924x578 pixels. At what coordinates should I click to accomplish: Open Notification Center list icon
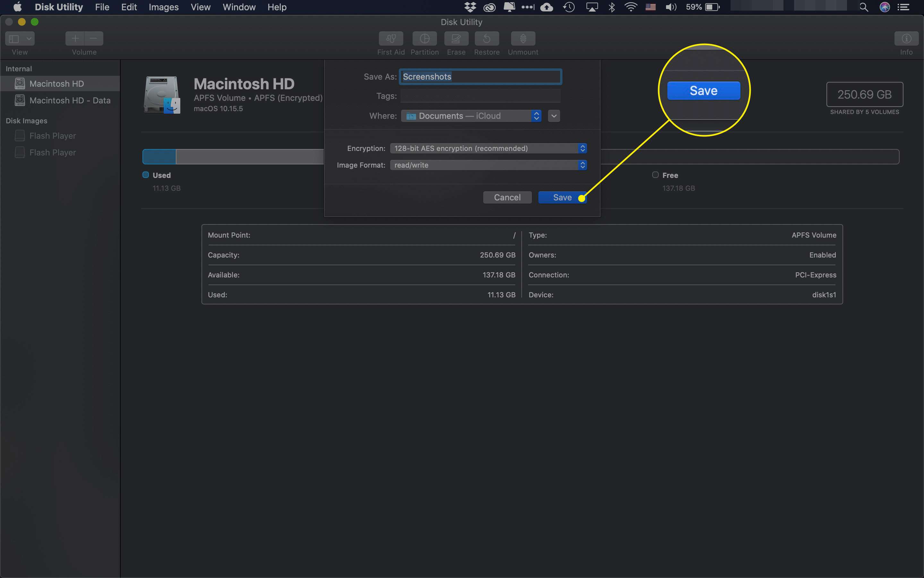coord(903,7)
